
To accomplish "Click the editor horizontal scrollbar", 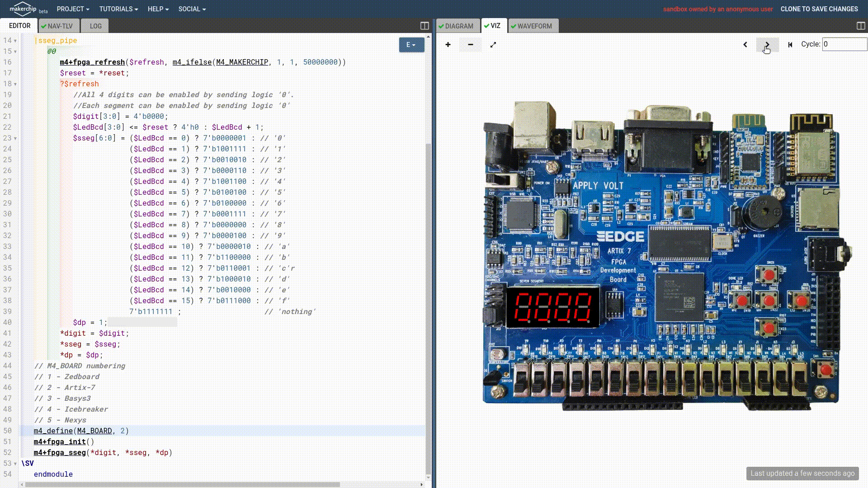I will click(181, 484).
